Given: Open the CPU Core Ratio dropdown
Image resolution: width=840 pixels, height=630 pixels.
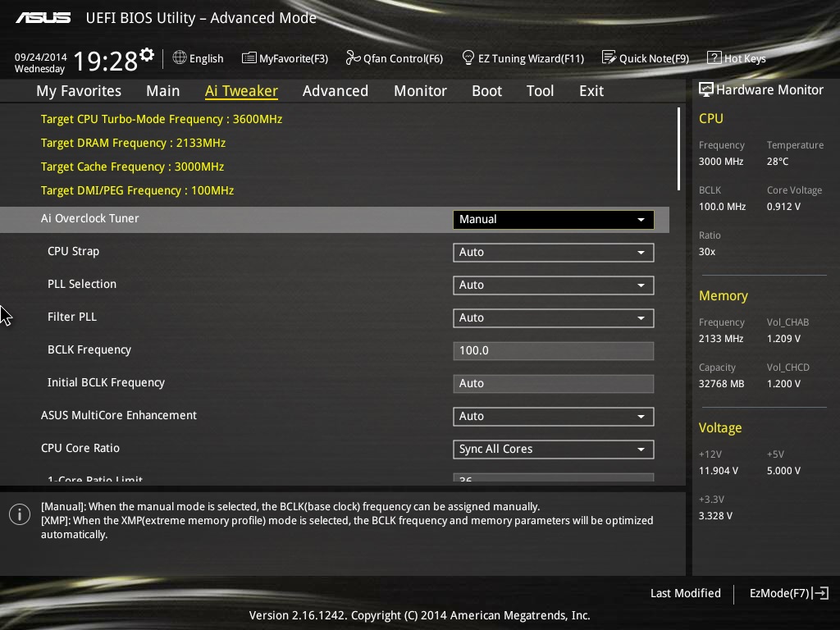Looking at the screenshot, I should coord(554,449).
